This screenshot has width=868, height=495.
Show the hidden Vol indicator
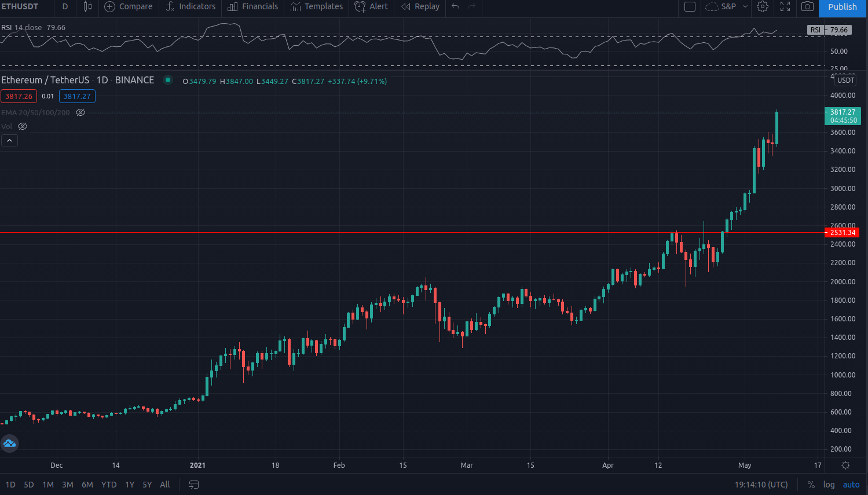coord(23,126)
